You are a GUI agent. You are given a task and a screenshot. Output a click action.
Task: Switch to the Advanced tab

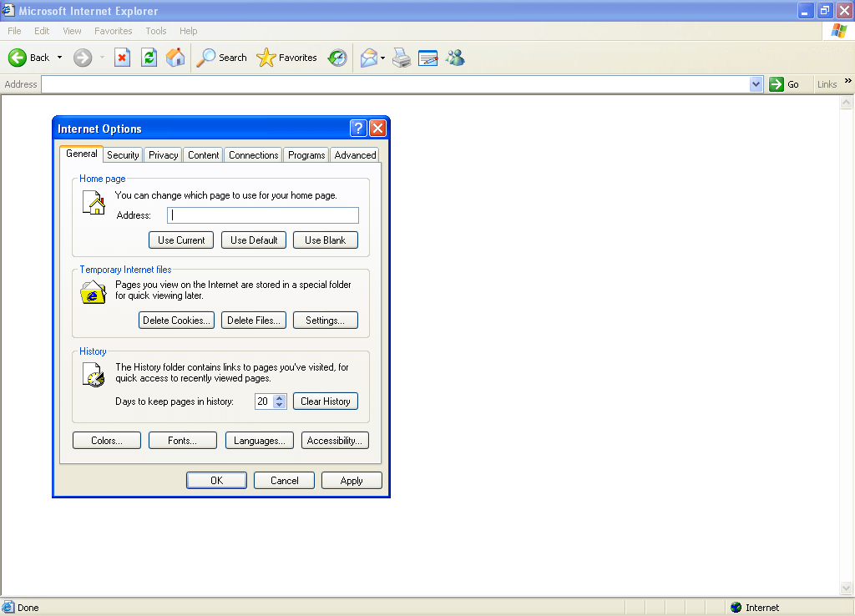[x=355, y=154]
